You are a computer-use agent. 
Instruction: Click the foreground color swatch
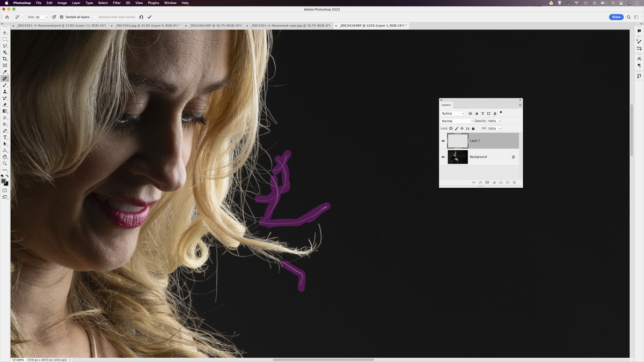(x=4, y=180)
